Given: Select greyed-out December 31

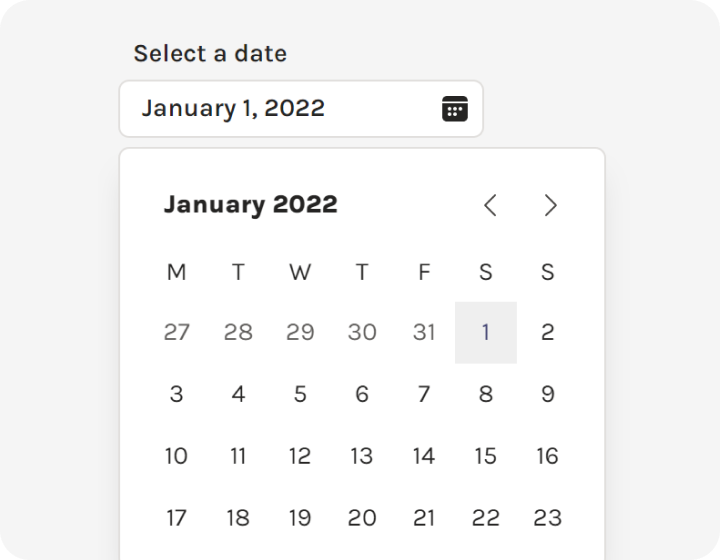Looking at the screenshot, I should [x=424, y=332].
